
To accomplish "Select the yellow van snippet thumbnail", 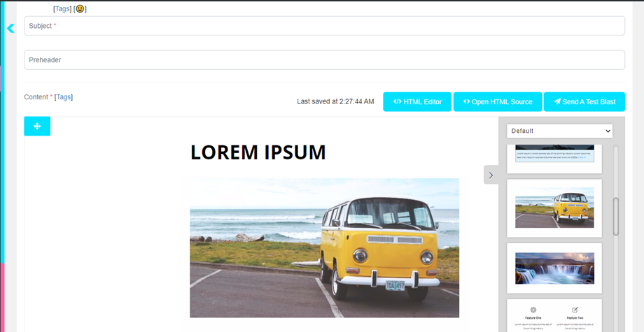I will 554,208.
